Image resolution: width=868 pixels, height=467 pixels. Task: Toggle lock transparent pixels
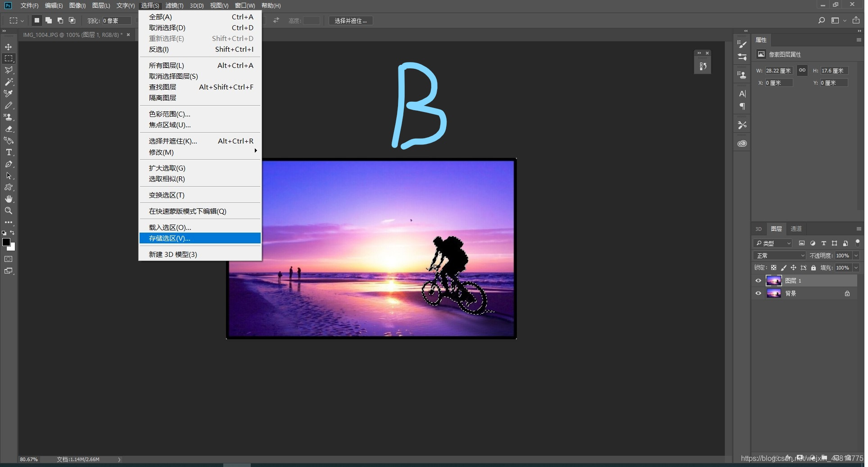pyautogui.click(x=773, y=268)
